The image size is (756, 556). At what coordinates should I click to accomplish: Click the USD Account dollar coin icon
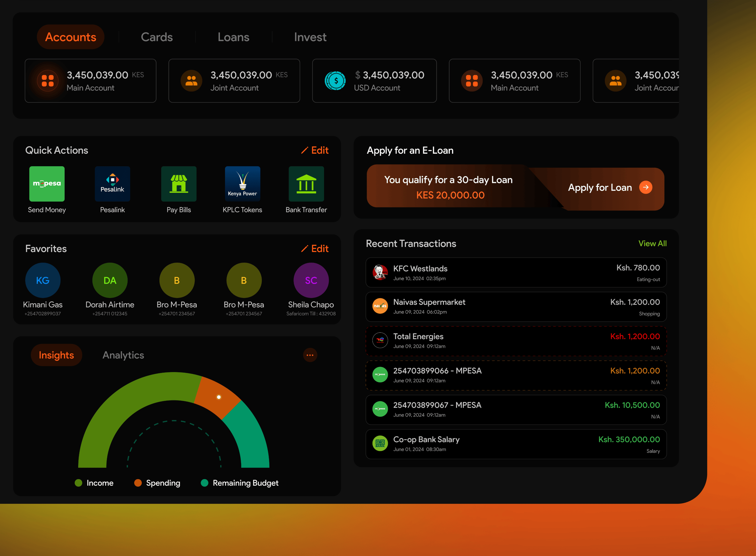335,81
